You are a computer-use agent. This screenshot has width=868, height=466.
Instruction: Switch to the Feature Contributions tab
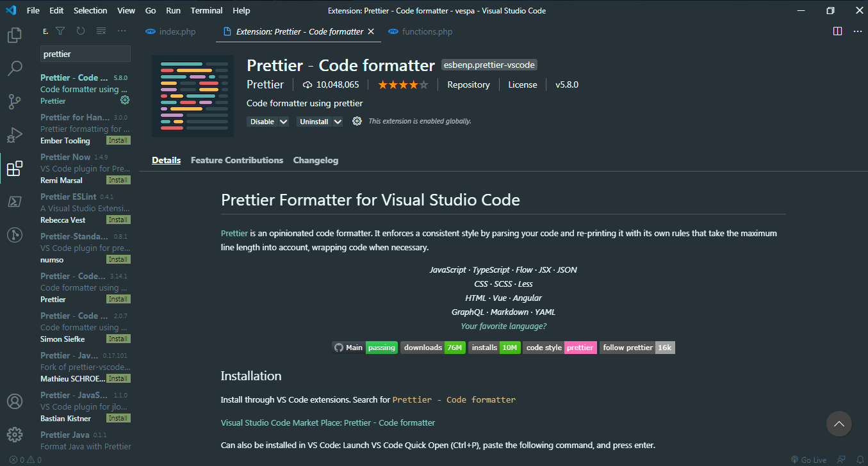click(x=237, y=160)
